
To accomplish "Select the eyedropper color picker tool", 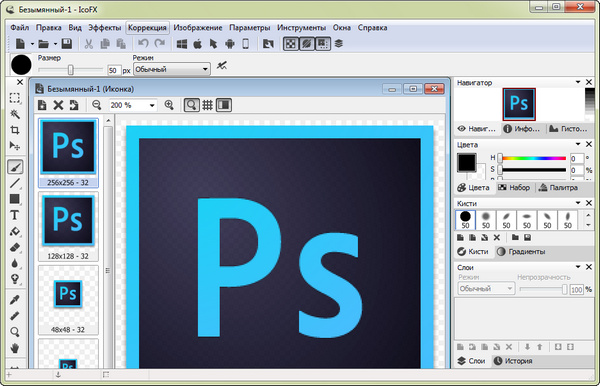I will tap(15, 300).
